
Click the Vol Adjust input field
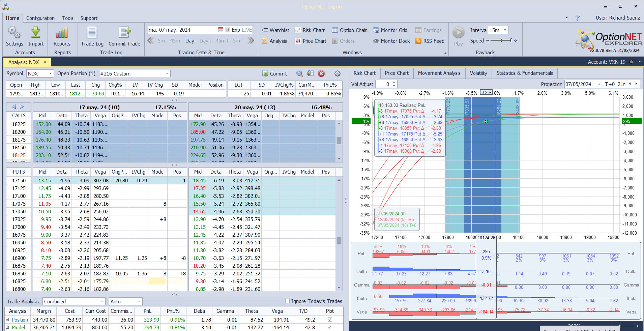(x=384, y=84)
